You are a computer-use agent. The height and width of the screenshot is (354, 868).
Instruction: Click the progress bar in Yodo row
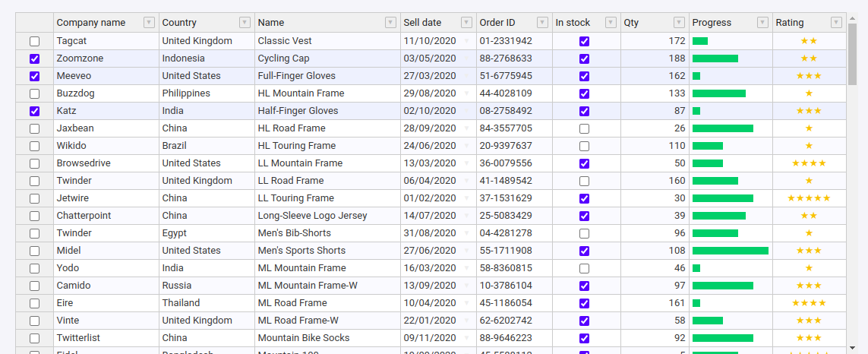[x=696, y=268]
